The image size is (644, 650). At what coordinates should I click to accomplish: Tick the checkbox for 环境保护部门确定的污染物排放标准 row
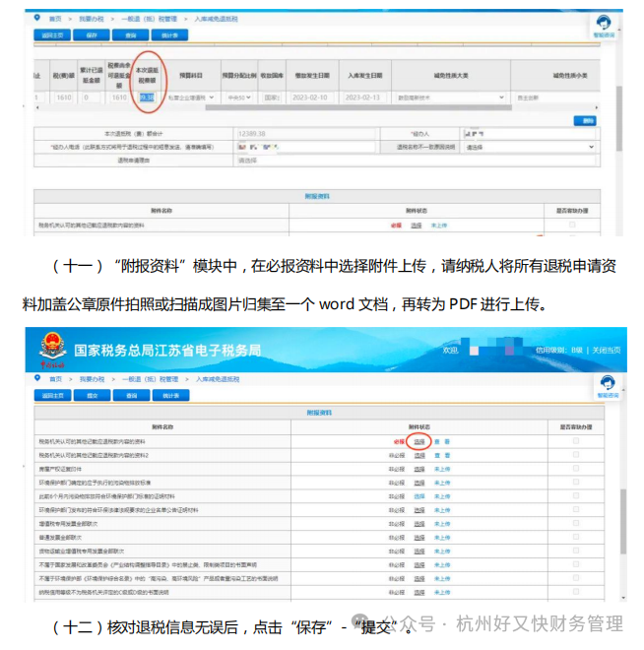coord(576,483)
